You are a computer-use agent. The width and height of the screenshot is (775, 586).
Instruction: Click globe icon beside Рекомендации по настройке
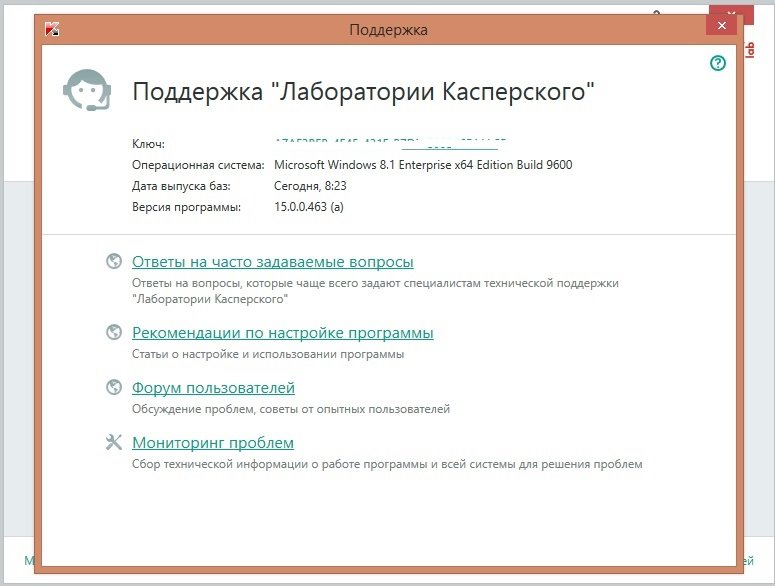point(114,333)
